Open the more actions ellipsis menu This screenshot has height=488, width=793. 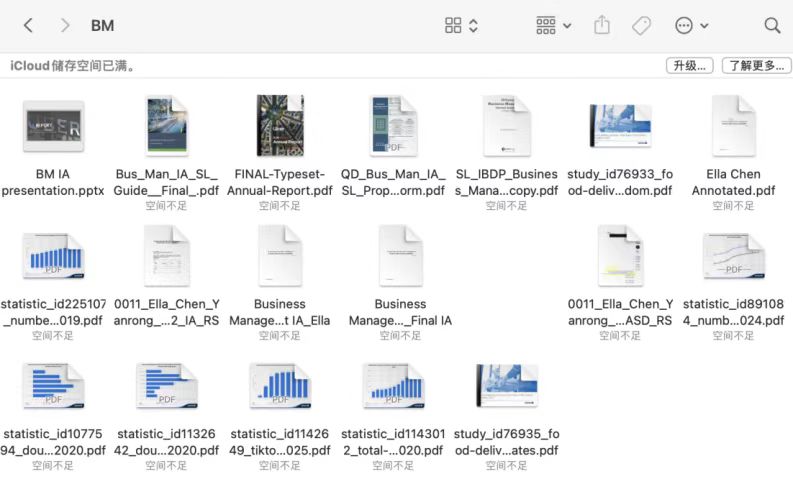[692, 25]
